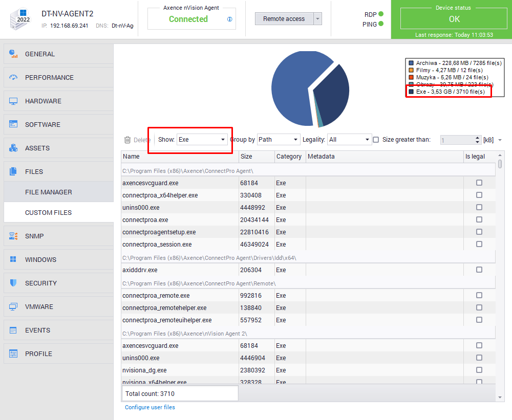The height and width of the screenshot is (420, 512).
Task: Click the Delete trash can icon
Action: pos(127,140)
